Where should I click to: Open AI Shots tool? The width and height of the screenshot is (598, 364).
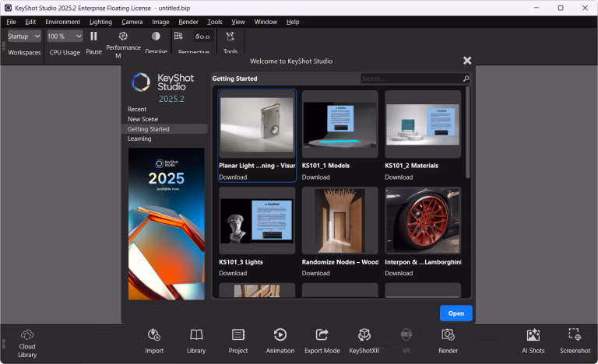(x=533, y=341)
